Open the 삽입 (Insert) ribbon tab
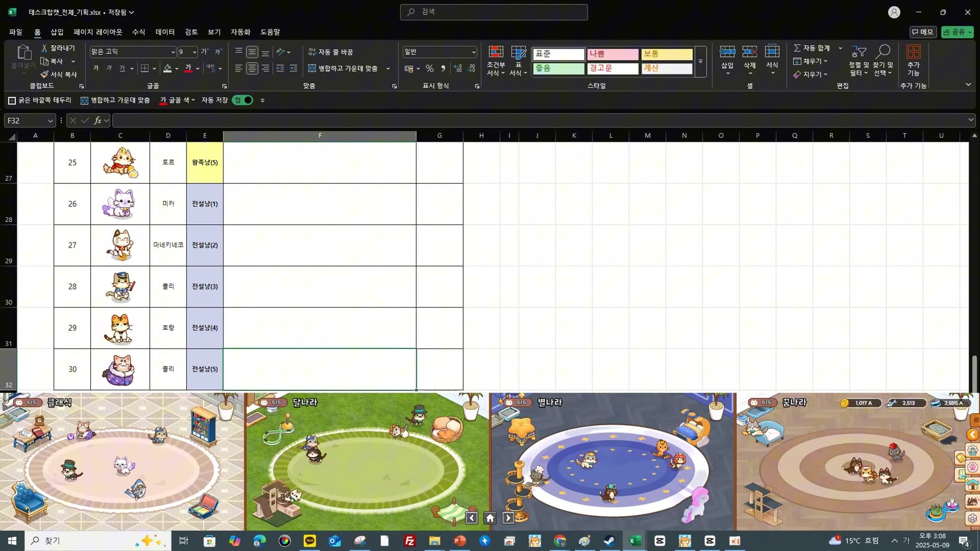 click(57, 32)
